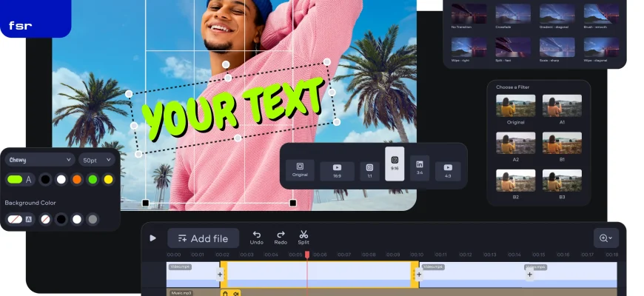Split the clip with scissors tool
This screenshot has width=644, height=296.
tap(303, 238)
